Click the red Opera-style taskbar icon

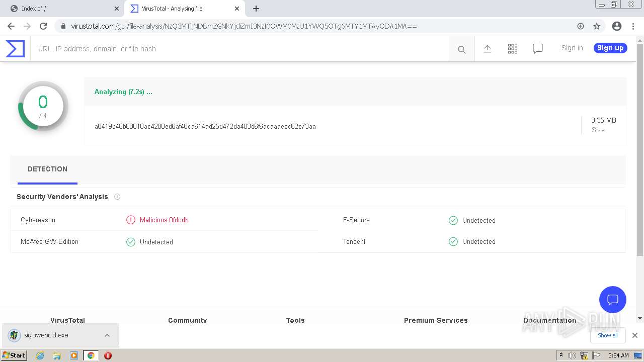pos(108,355)
